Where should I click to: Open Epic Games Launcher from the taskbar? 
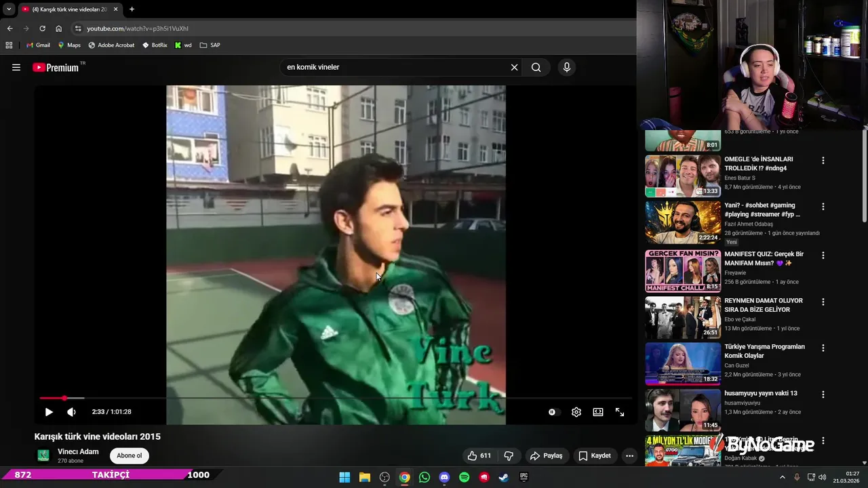(x=524, y=477)
